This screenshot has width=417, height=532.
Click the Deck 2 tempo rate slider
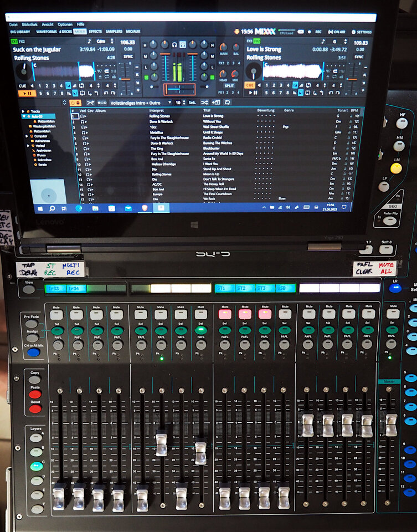[352, 78]
